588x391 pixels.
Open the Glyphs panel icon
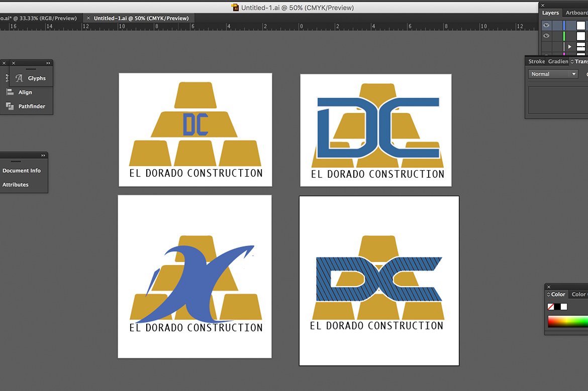(20, 78)
